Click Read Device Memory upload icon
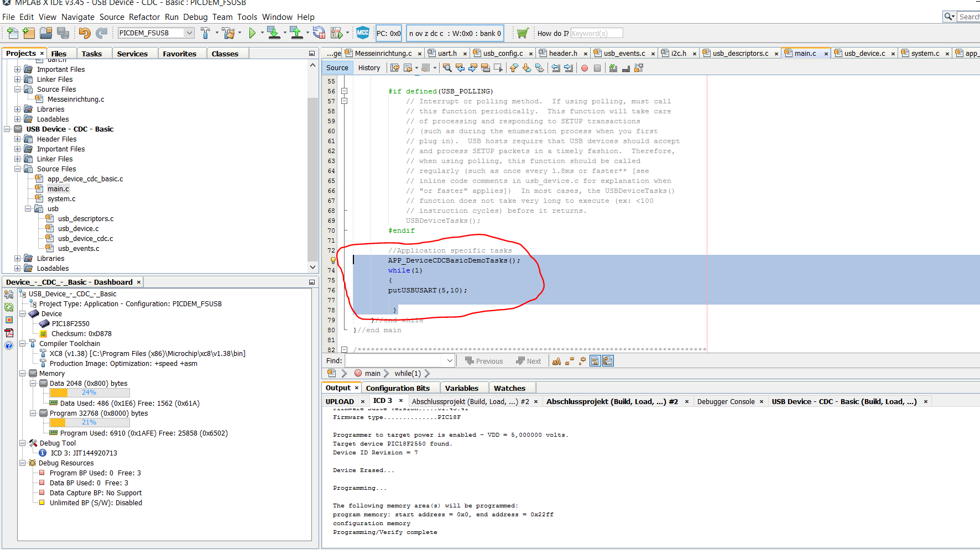980x550 pixels. pos(296,33)
